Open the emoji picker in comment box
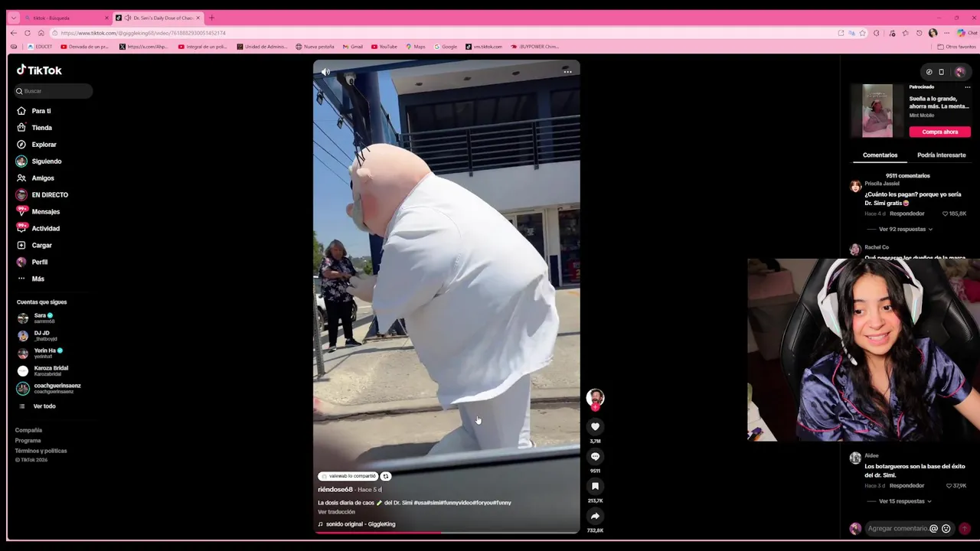Viewport: 980px width, 551px height. click(x=946, y=529)
